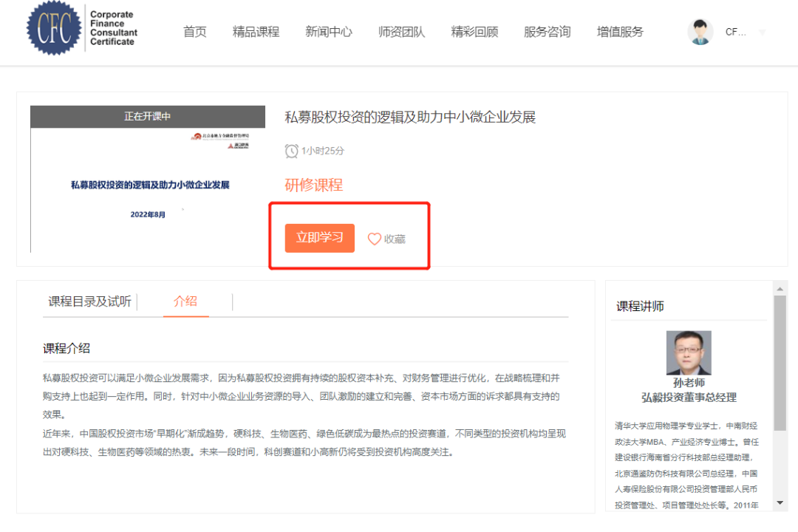Click the instructor panel scrollbar thumb
This screenshot has width=798, height=532.
pyautogui.click(x=780, y=363)
